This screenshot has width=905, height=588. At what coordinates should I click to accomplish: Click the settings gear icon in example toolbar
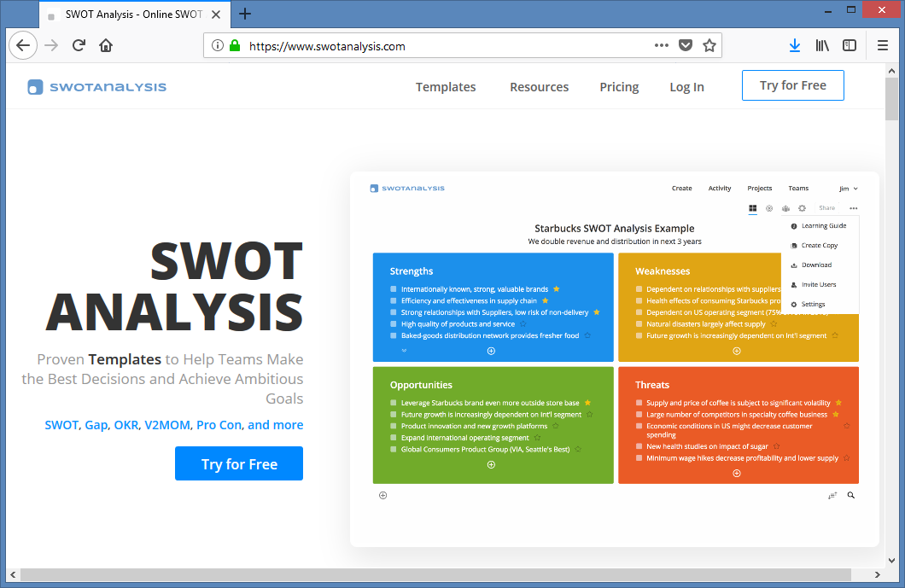pyautogui.click(x=802, y=208)
